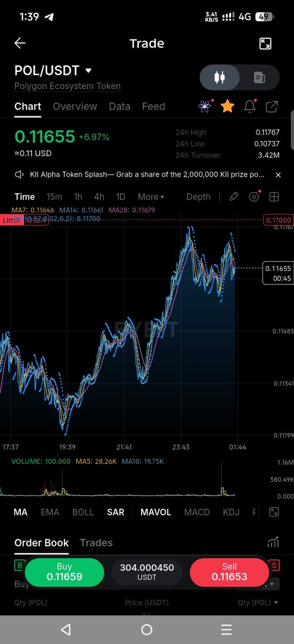Tap the 0.17000 limit price tag

pyautogui.click(x=278, y=220)
